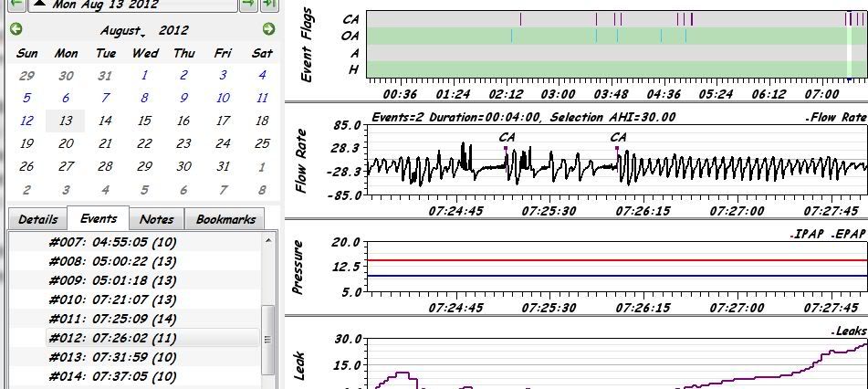Pick August 12 in the calendar
This screenshot has width=868, height=389.
[x=26, y=121]
